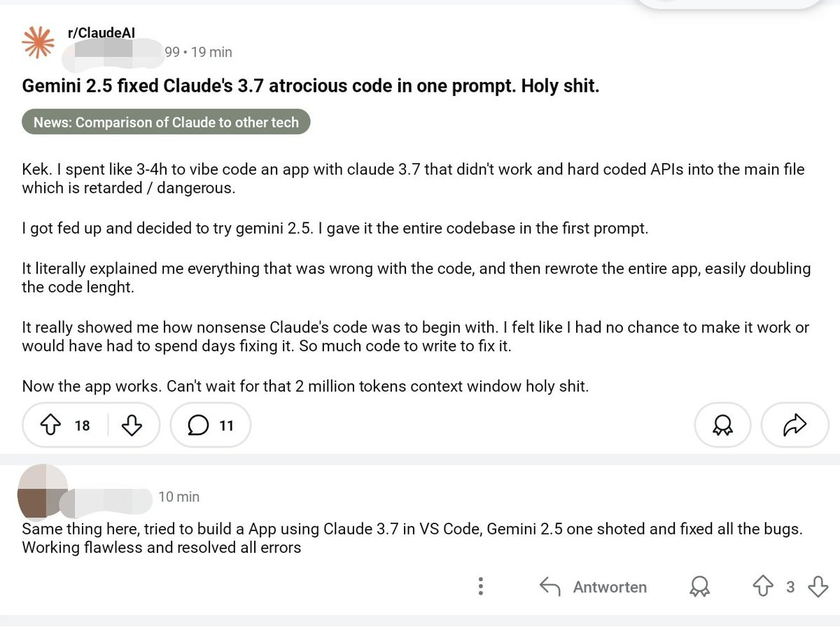
Task: Click the post's 18 vote score
Action: point(82,425)
